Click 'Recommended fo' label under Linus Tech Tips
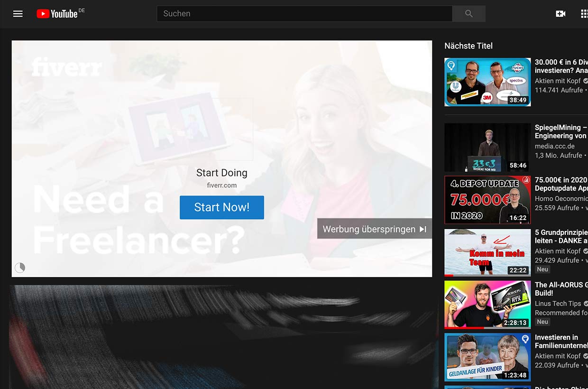The height and width of the screenshot is (389, 588). click(561, 313)
